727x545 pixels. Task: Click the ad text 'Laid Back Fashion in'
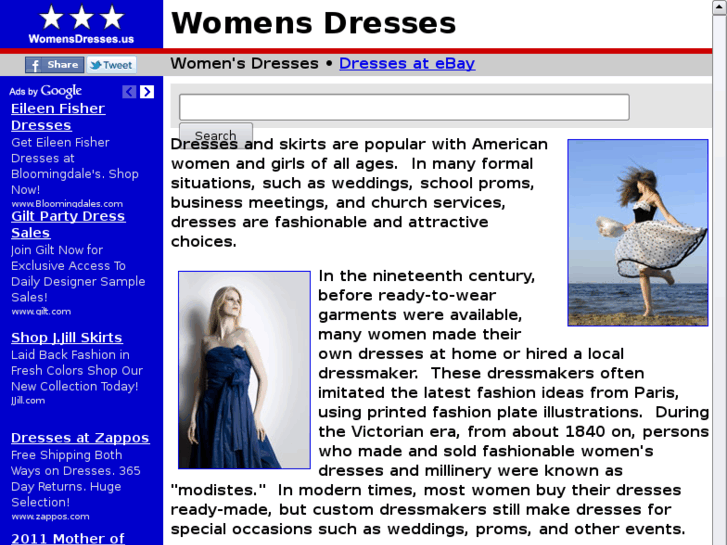click(x=70, y=355)
